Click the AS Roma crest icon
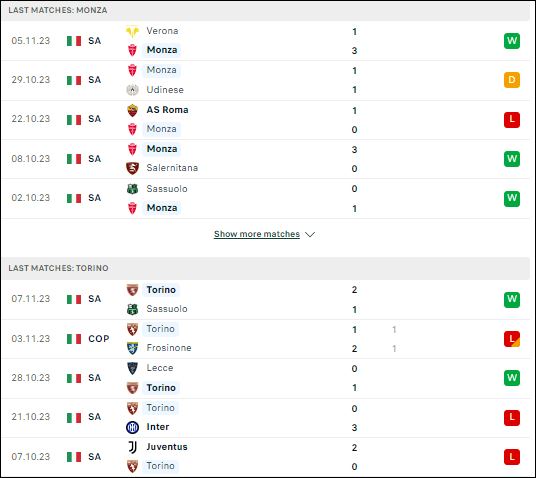 [x=132, y=110]
